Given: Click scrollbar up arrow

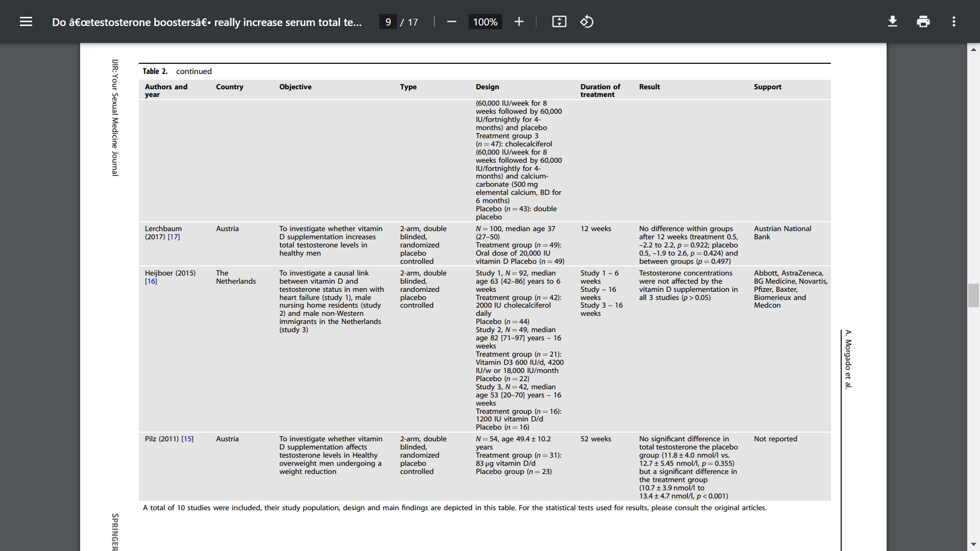Looking at the screenshot, I should [x=973, y=49].
